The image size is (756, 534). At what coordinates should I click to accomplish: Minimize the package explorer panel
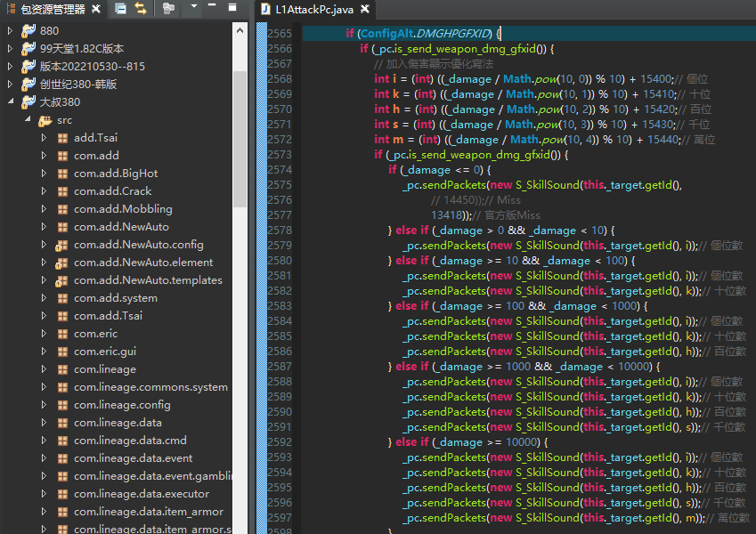coord(212,5)
